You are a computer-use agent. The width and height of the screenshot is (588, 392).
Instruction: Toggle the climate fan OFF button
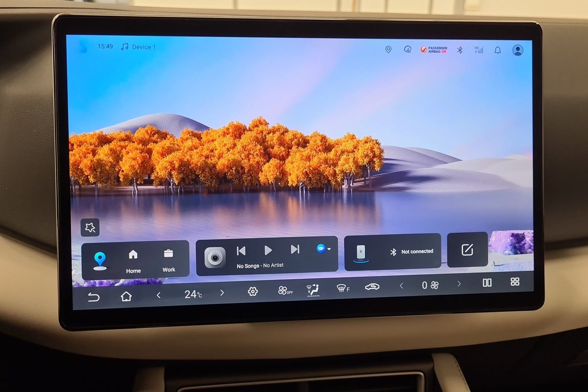pyautogui.click(x=285, y=290)
